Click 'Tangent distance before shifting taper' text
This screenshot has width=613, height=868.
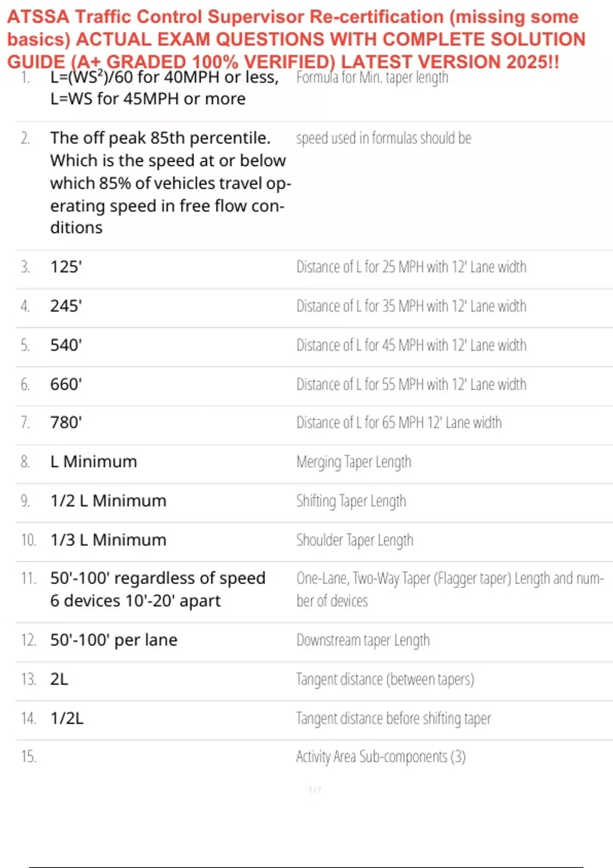pos(393,719)
